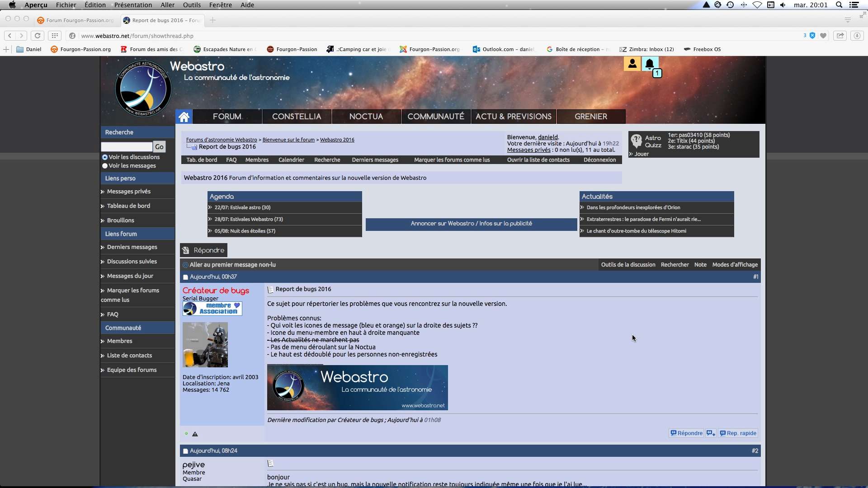Open the notification bell icon
This screenshot has width=868, height=488.
point(650,64)
